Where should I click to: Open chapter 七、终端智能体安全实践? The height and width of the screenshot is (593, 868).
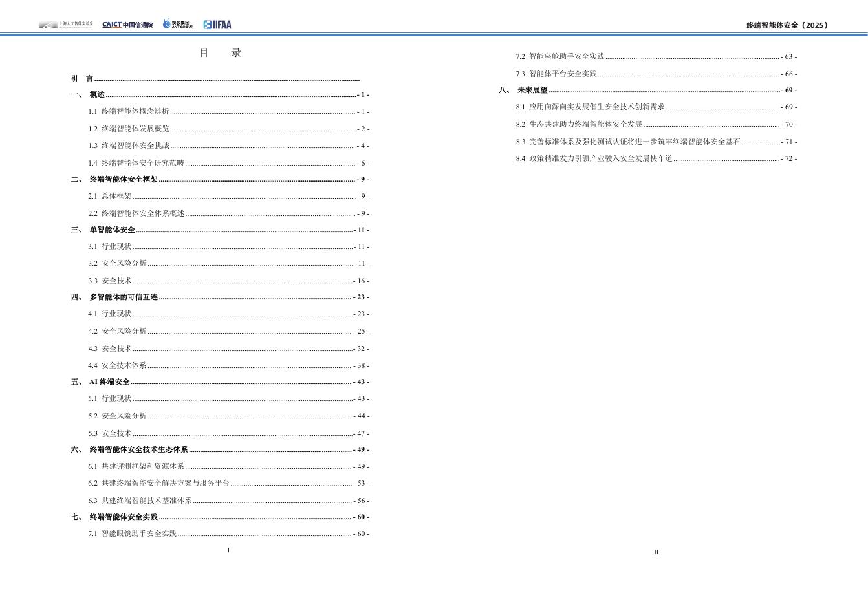click(221, 517)
